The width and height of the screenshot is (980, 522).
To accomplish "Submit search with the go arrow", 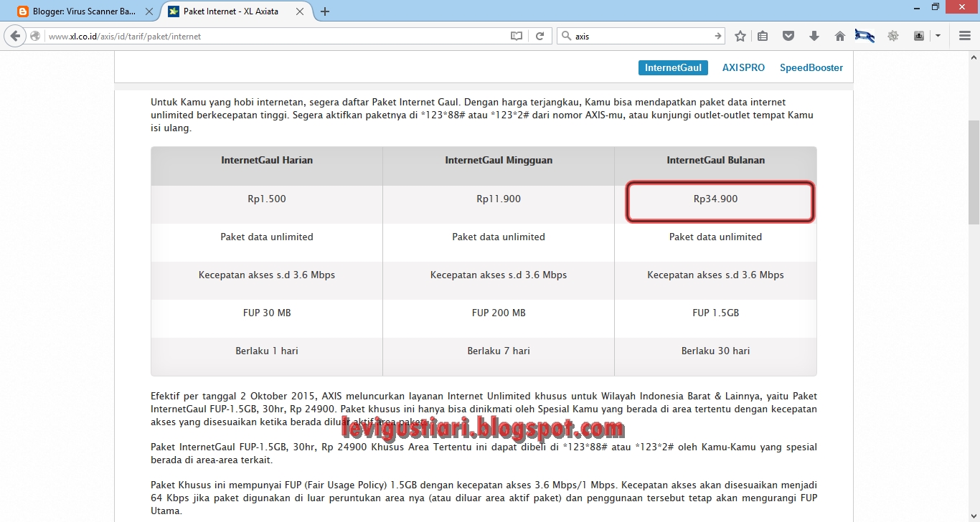I will (718, 36).
